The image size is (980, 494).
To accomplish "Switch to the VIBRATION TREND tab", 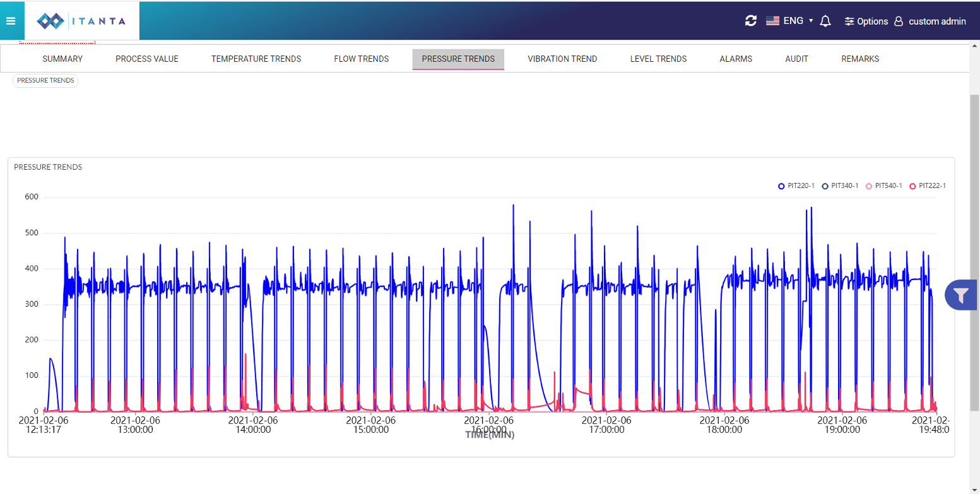I will [562, 59].
